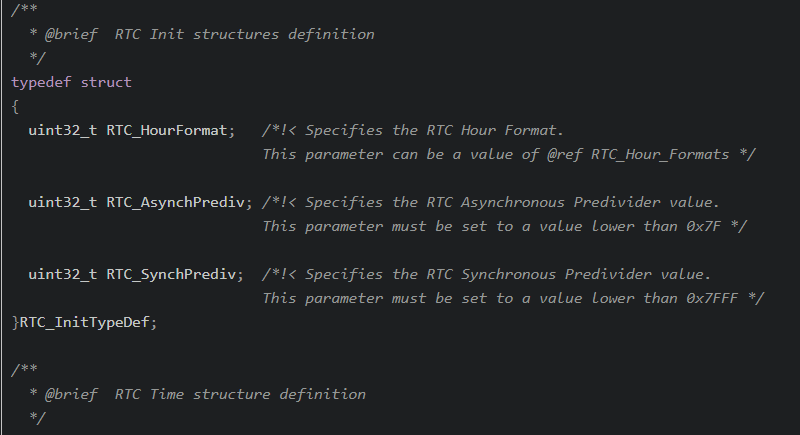Image resolution: width=800 pixels, height=435 pixels.
Task: Click the '@brief RTC Time structure definition' comment
Action: (205, 394)
